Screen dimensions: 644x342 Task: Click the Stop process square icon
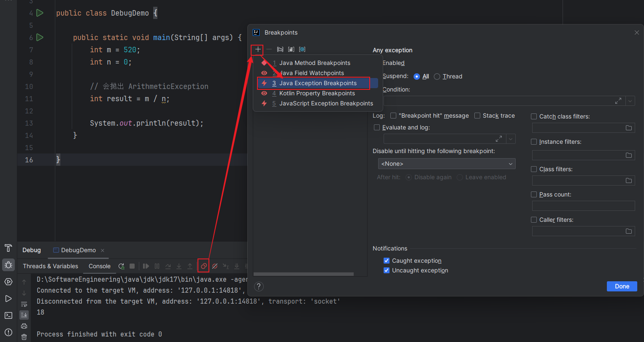coord(132,266)
